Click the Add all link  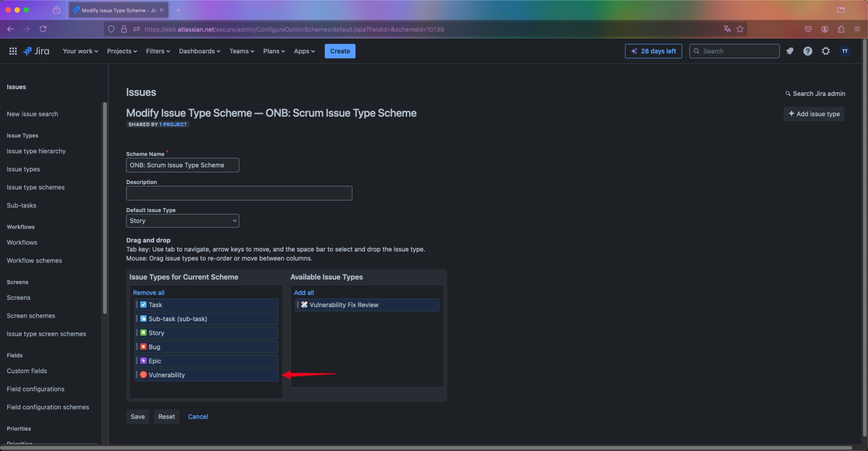point(303,292)
